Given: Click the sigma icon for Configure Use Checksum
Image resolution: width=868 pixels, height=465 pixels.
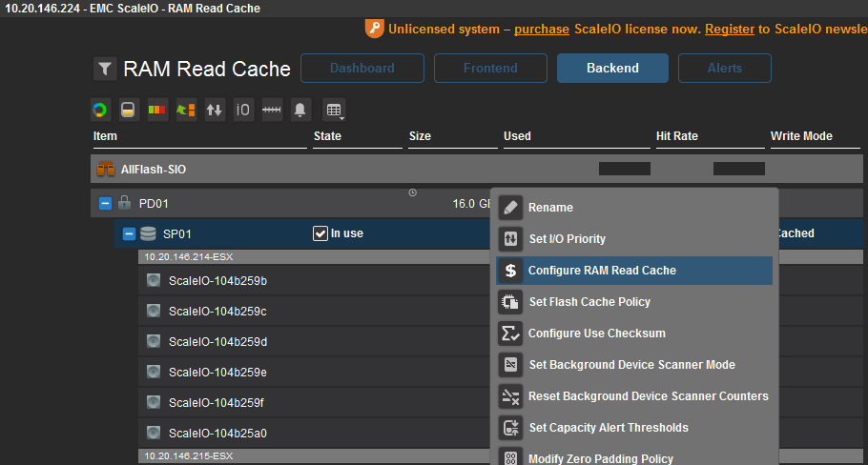Looking at the screenshot, I should 510,334.
